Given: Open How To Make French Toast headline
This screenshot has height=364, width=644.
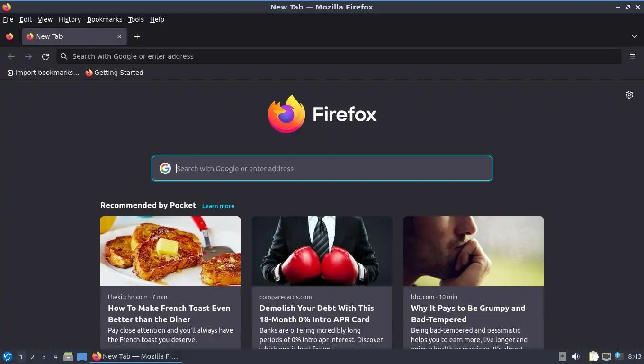Looking at the screenshot, I should coord(169,314).
